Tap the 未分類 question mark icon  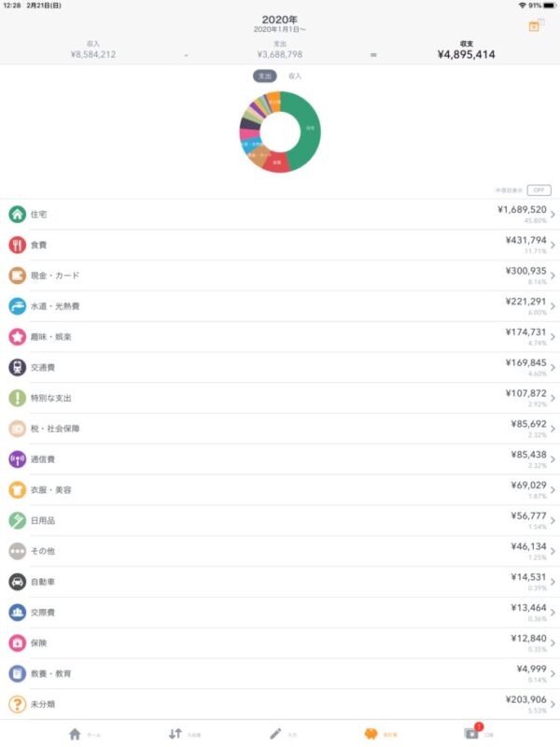[18, 704]
